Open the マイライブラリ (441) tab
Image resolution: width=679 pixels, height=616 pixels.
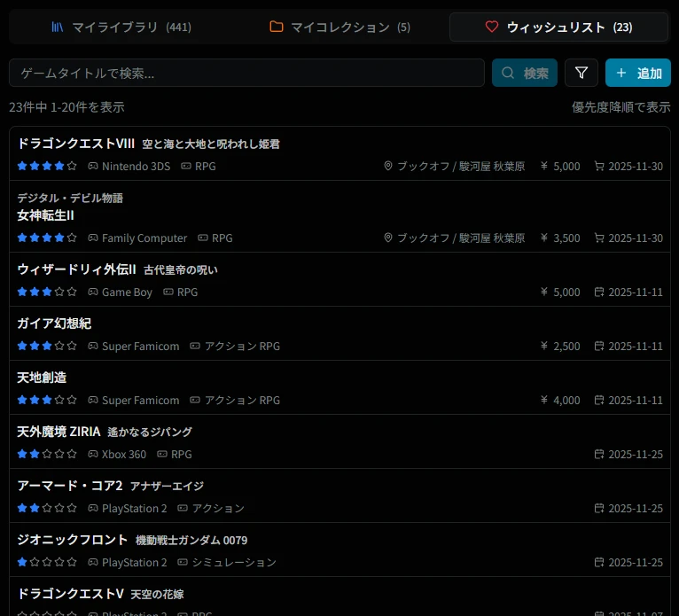pos(121,27)
